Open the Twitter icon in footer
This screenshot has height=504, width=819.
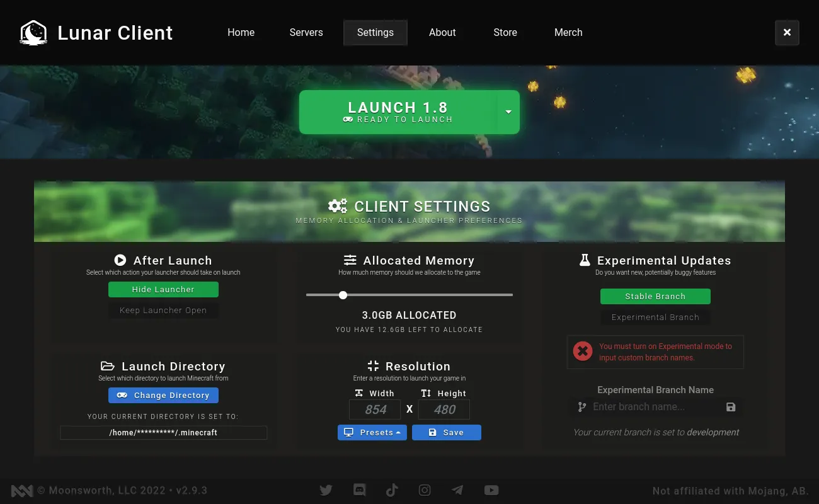click(326, 490)
